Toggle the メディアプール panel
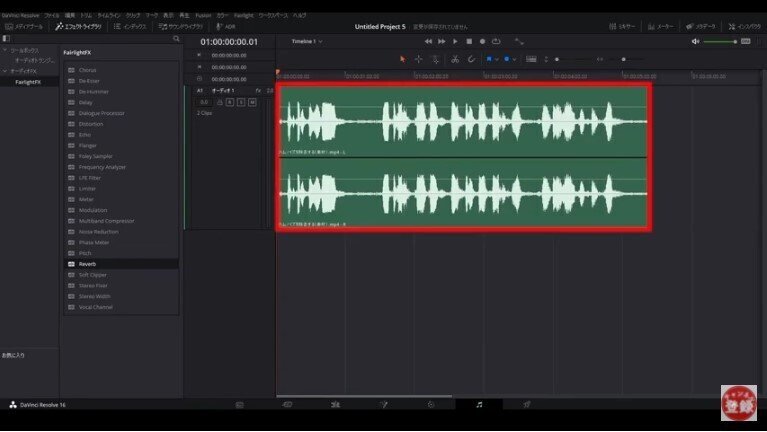 23,26
